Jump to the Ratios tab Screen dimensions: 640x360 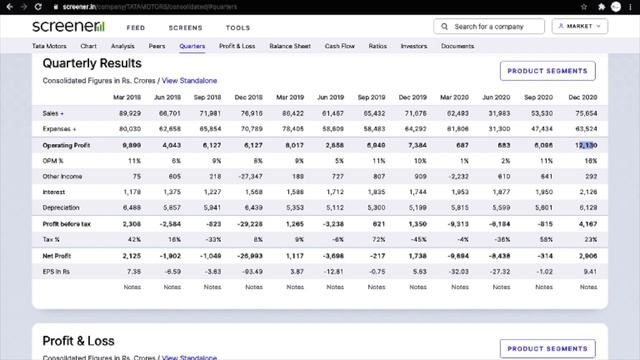378,46
